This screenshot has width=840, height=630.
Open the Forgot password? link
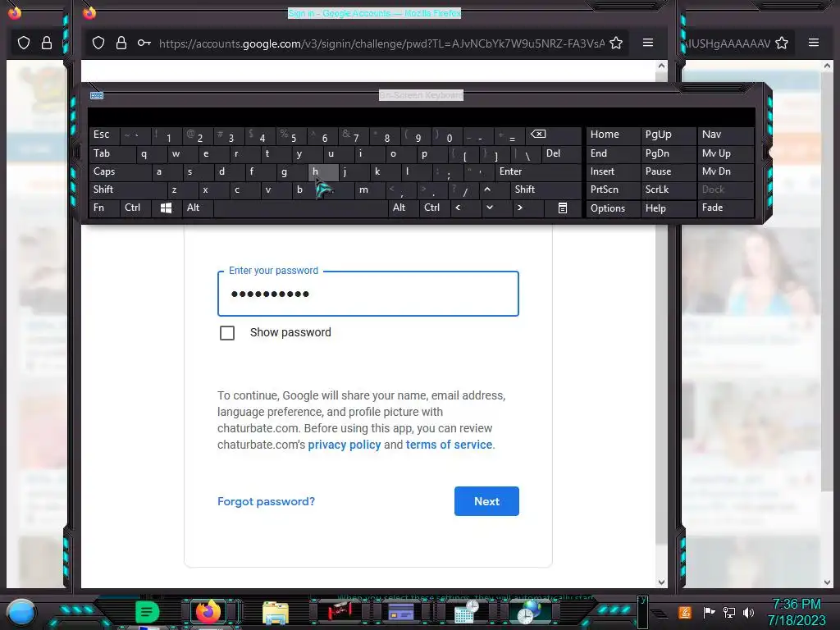[x=267, y=501]
